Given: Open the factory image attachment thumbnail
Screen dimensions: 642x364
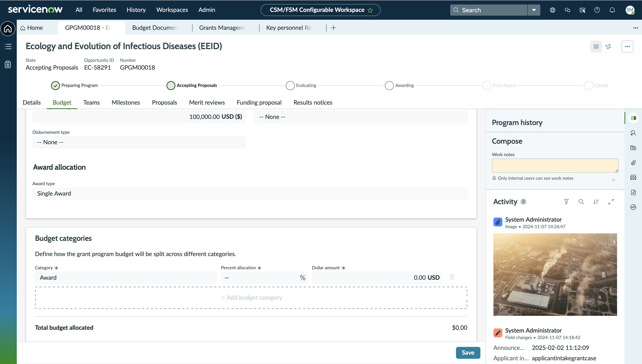Looking at the screenshot, I should [x=555, y=274].
